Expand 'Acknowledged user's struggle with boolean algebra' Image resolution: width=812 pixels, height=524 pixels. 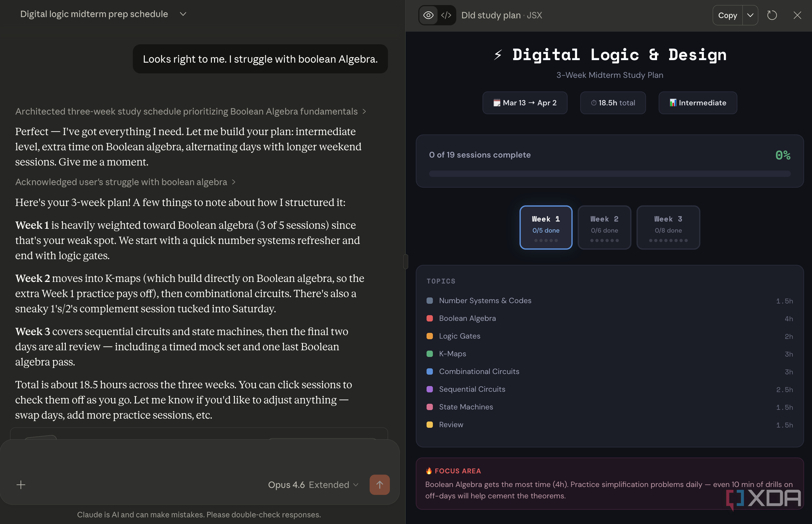pyautogui.click(x=126, y=182)
